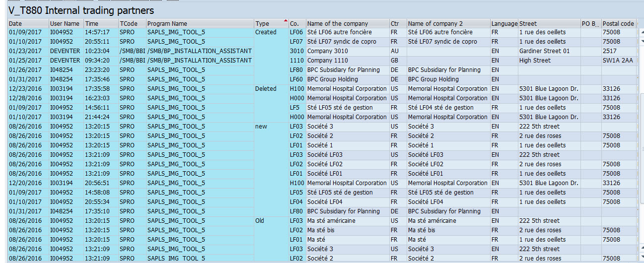Sort by the Date column header
Image resolution: width=644 pixels, height=263 pixels.
(28, 23)
